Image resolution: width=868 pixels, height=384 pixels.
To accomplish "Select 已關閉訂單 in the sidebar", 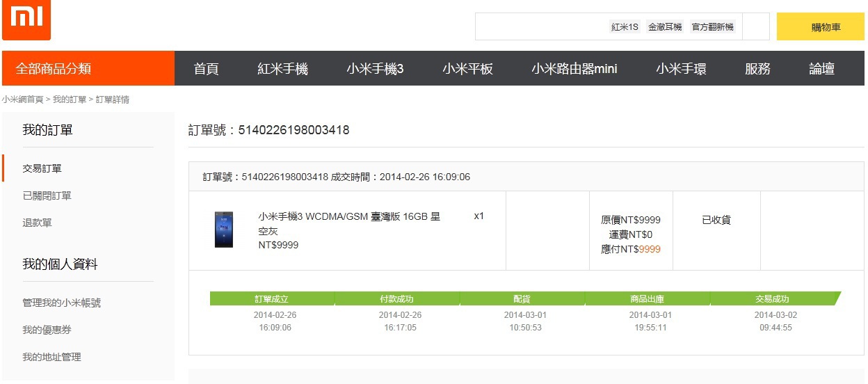I will tap(47, 195).
